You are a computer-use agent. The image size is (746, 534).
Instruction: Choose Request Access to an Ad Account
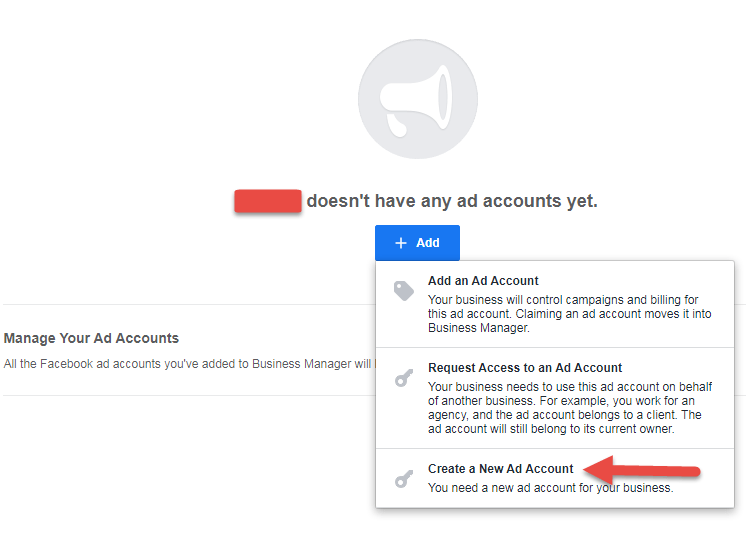pos(525,368)
